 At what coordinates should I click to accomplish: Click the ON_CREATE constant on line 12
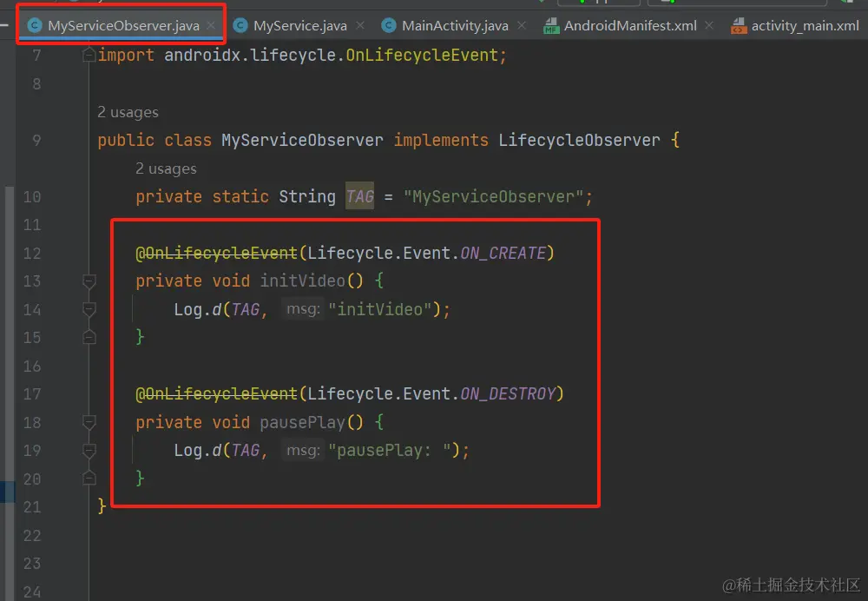[503, 253]
